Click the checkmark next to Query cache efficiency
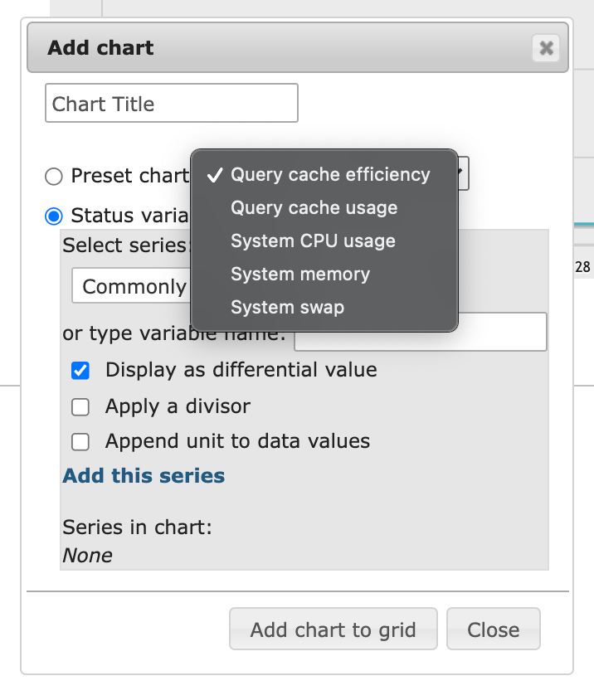The image size is (594, 700). coord(217,174)
